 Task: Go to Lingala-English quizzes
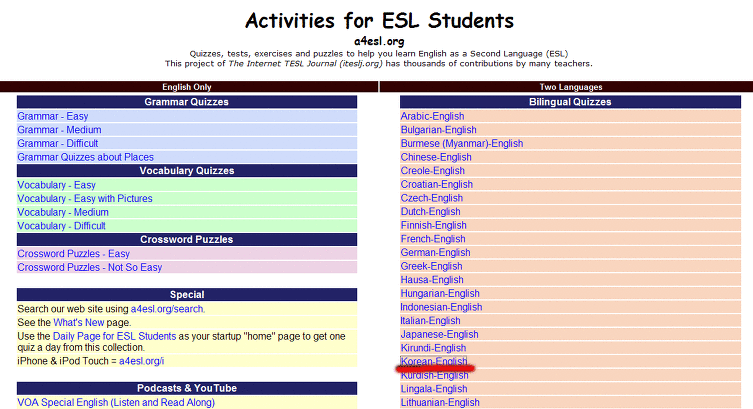pos(434,389)
